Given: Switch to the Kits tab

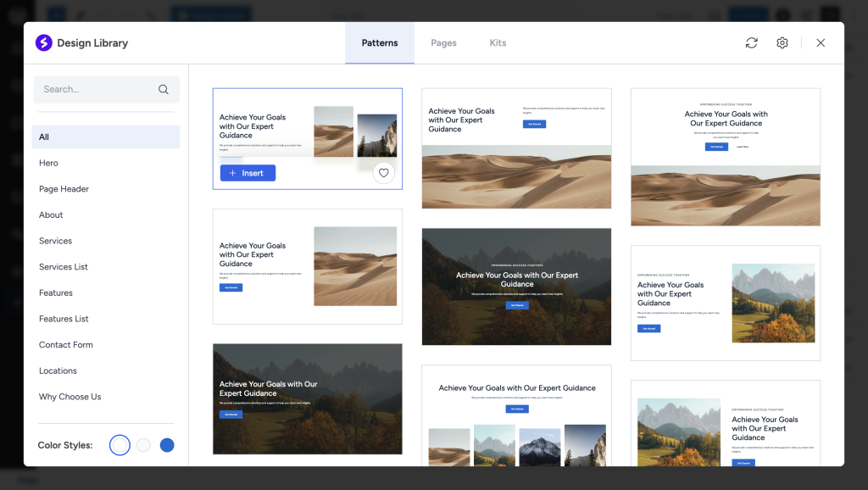Looking at the screenshot, I should [498, 43].
